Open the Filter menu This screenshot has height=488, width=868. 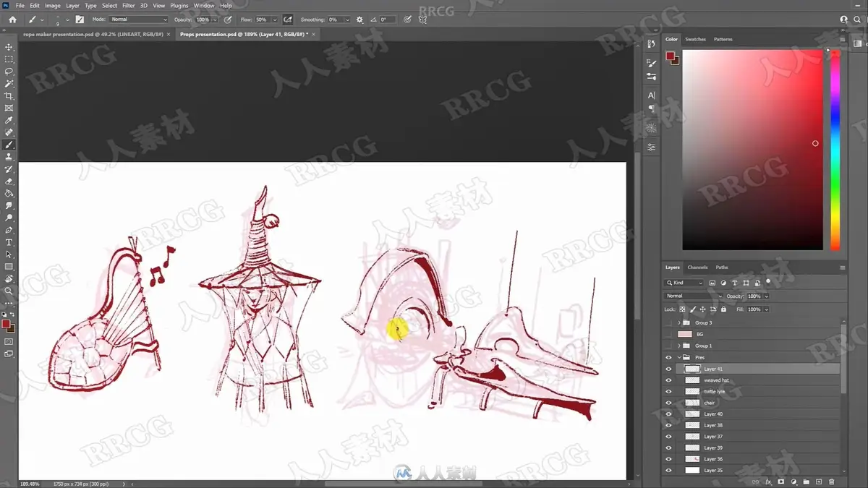pos(128,6)
